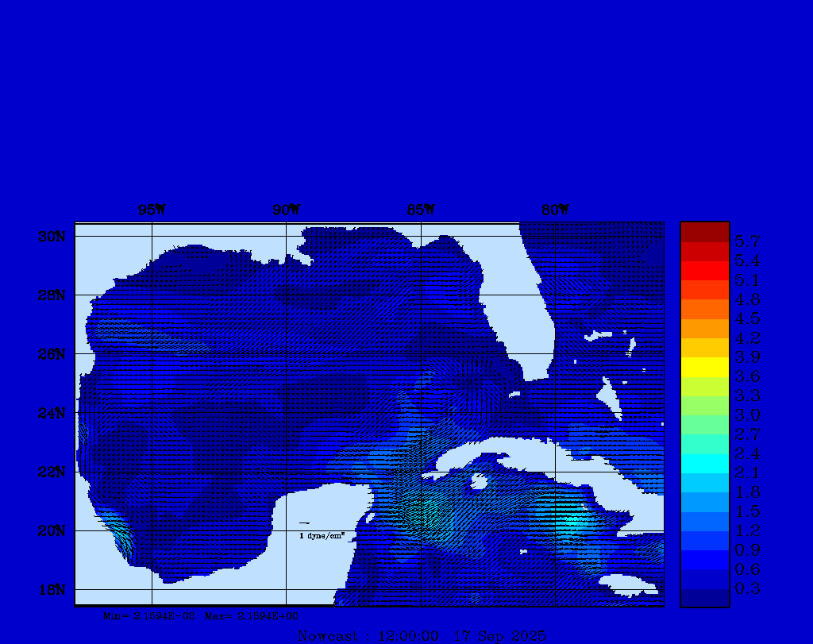The height and width of the screenshot is (644, 813).
Task: Click the Nowcast timestamp caption
Action: click(422, 636)
